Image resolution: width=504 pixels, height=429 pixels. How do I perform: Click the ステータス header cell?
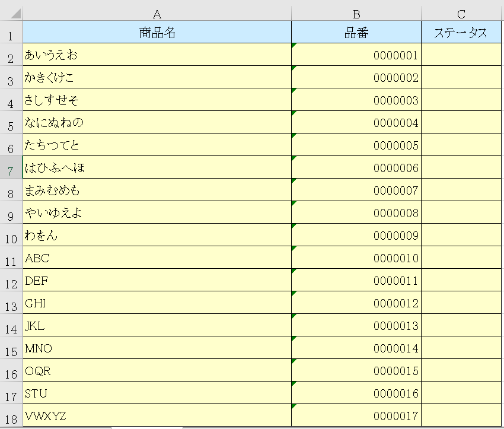tap(461, 32)
